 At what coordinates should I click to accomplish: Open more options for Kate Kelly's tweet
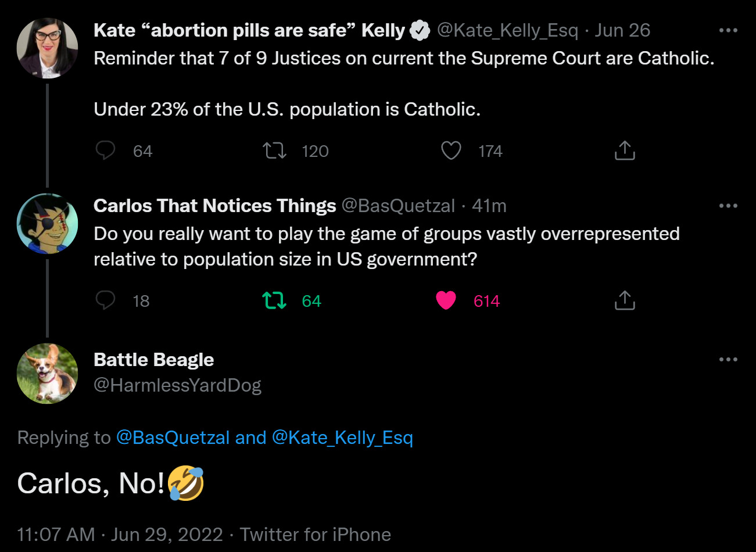pyautogui.click(x=728, y=30)
